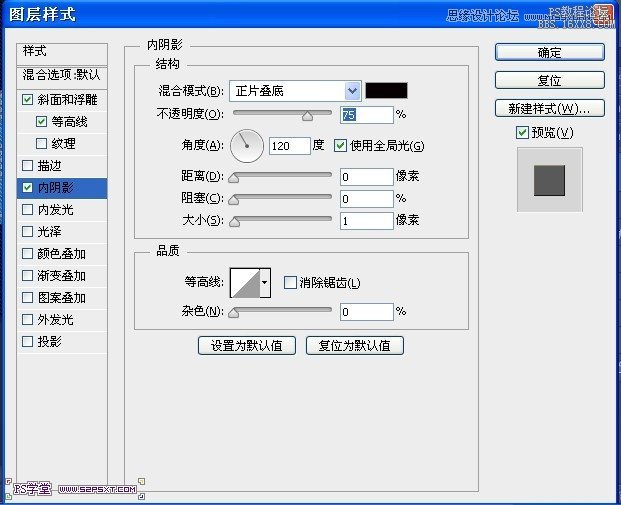Click the 不透明度 slider handle

coord(307,116)
